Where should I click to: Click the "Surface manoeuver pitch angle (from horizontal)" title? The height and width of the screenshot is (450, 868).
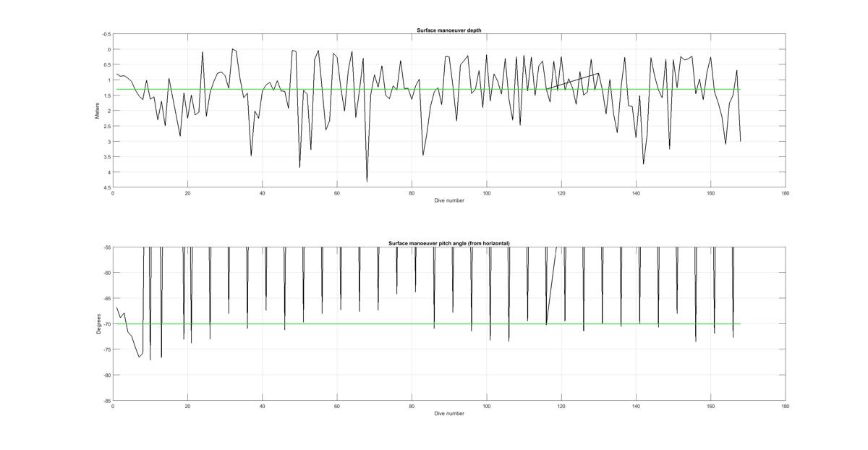pos(449,243)
